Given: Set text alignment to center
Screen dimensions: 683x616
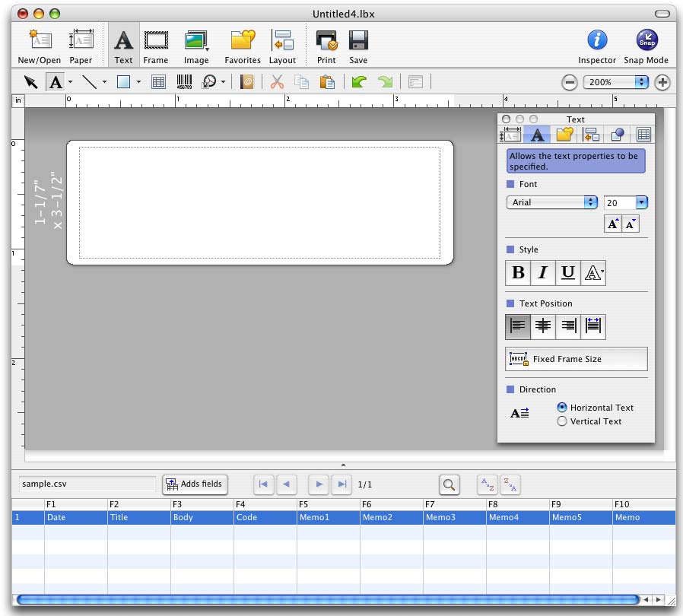Looking at the screenshot, I should 543,326.
